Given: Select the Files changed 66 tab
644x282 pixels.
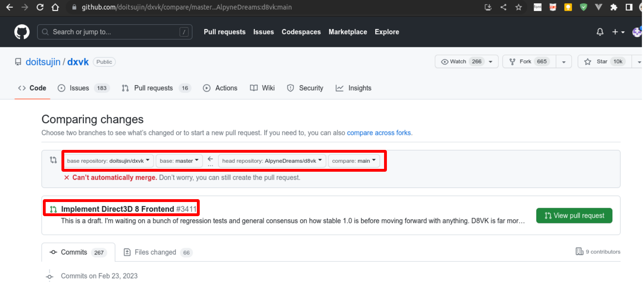Looking at the screenshot, I should point(158,252).
